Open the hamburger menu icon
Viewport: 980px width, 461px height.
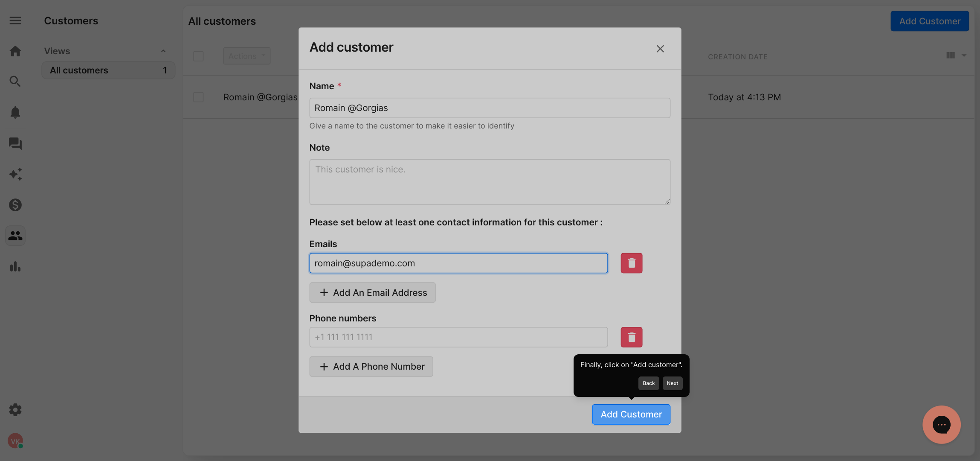coord(15,20)
